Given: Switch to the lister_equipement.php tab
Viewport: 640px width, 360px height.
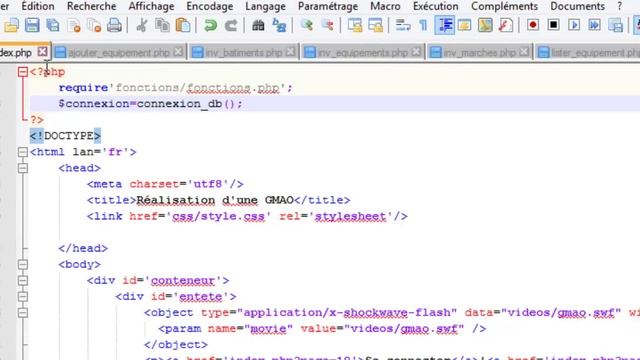Looking at the screenshot, I should 588,52.
